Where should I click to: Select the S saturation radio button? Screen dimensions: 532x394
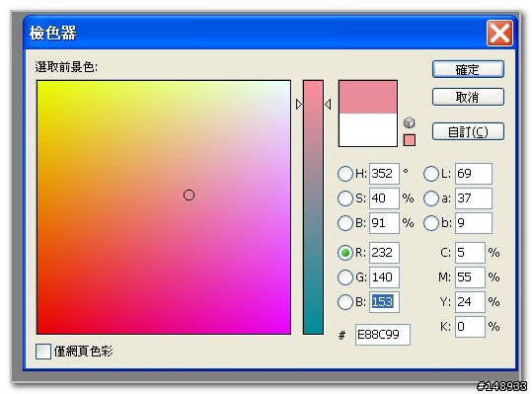[x=345, y=198]
